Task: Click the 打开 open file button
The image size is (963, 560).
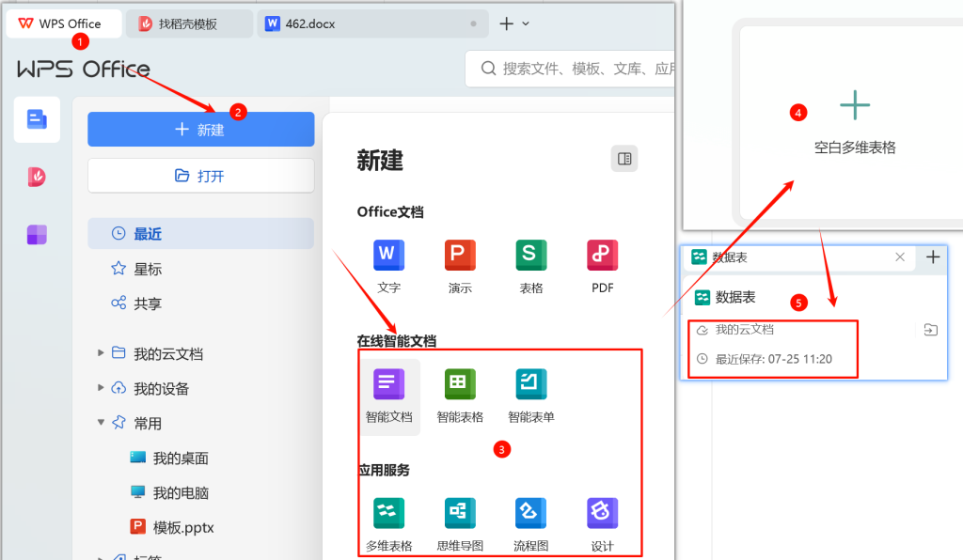Action: [x=201, y=176]
